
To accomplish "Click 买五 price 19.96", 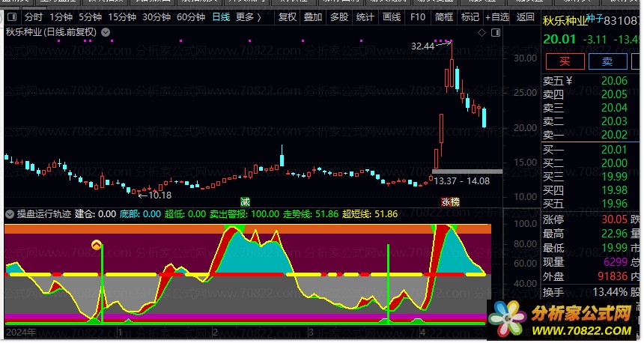I will [614, 204].
